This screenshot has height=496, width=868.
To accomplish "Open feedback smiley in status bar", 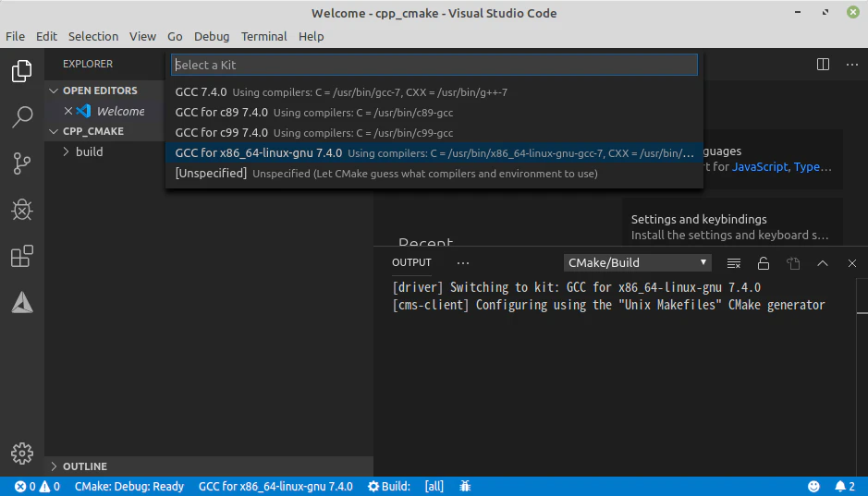I will click(x=813, y=487).
